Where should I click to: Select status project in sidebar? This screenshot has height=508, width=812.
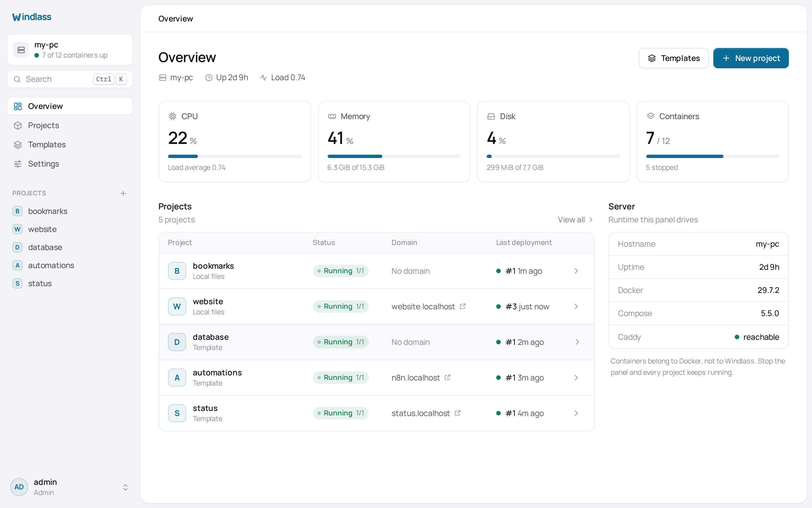70,283
